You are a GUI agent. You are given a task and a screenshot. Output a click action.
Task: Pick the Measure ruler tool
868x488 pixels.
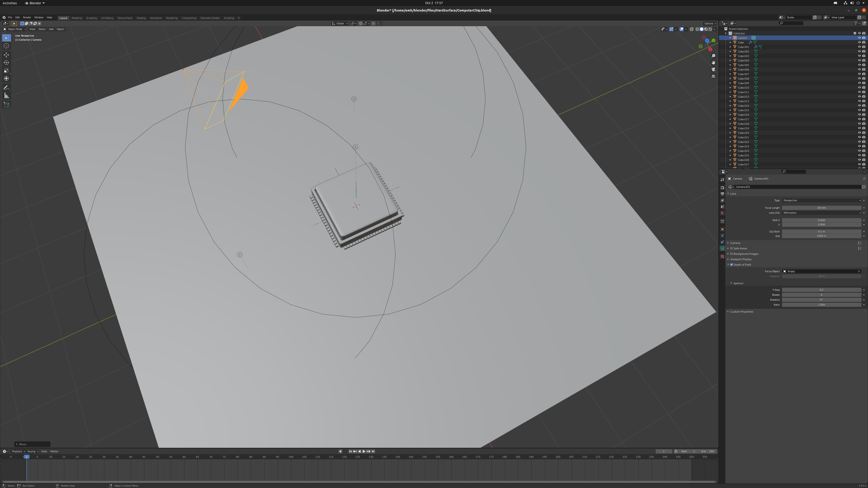click(x=6, y=96)
